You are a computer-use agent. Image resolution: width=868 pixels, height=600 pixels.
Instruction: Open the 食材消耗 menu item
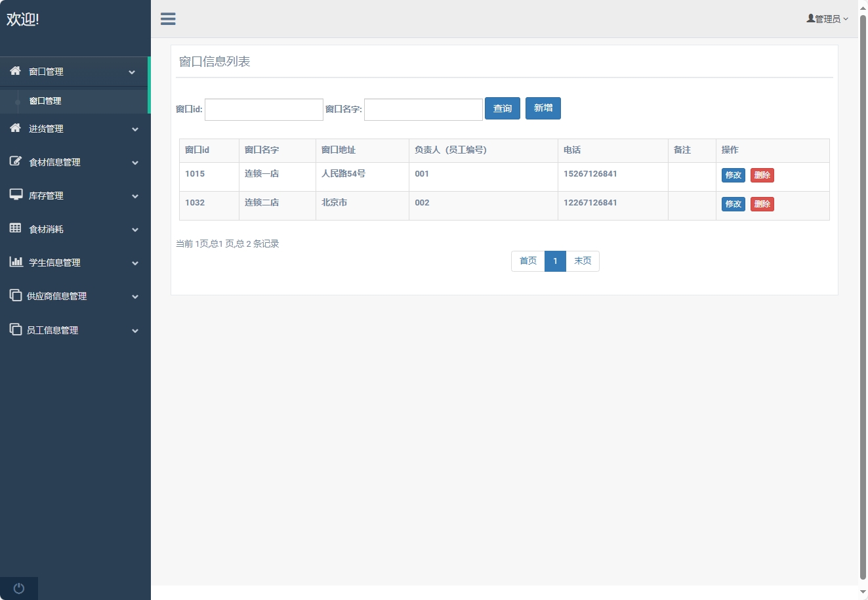tap(46, 229)
